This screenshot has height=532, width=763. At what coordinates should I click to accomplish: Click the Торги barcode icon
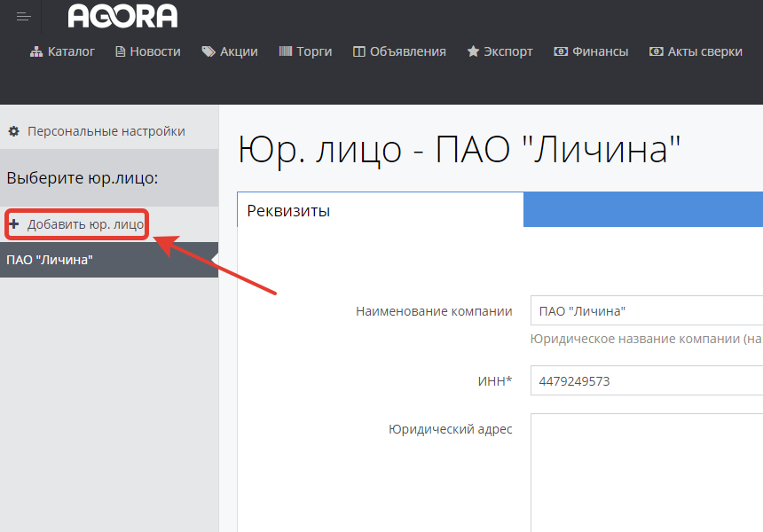(x=286, y=51)
